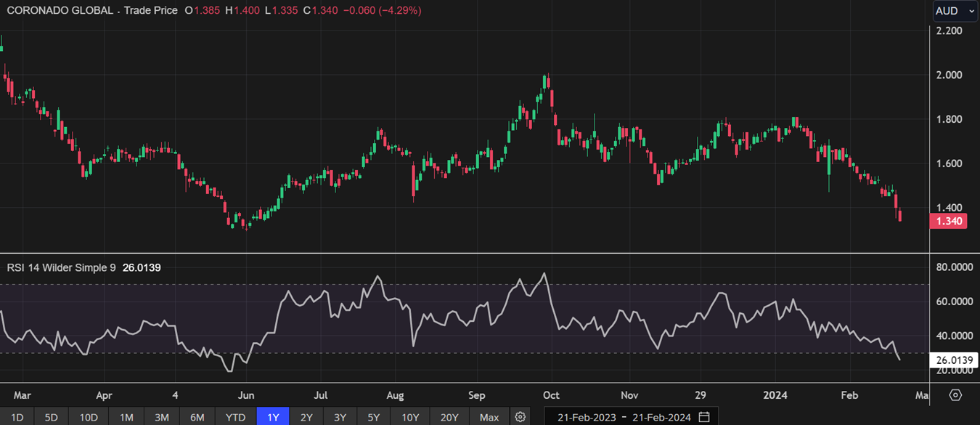Click the RSI 14 Wilder indicator label

[61, 267]
